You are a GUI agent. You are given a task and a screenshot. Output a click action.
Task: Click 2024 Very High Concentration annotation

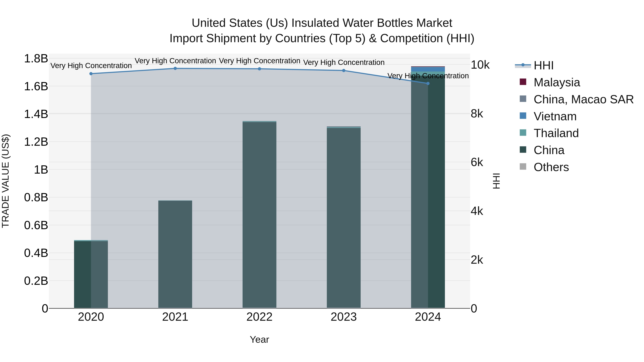pyautogui.click(x=428, y=76)
